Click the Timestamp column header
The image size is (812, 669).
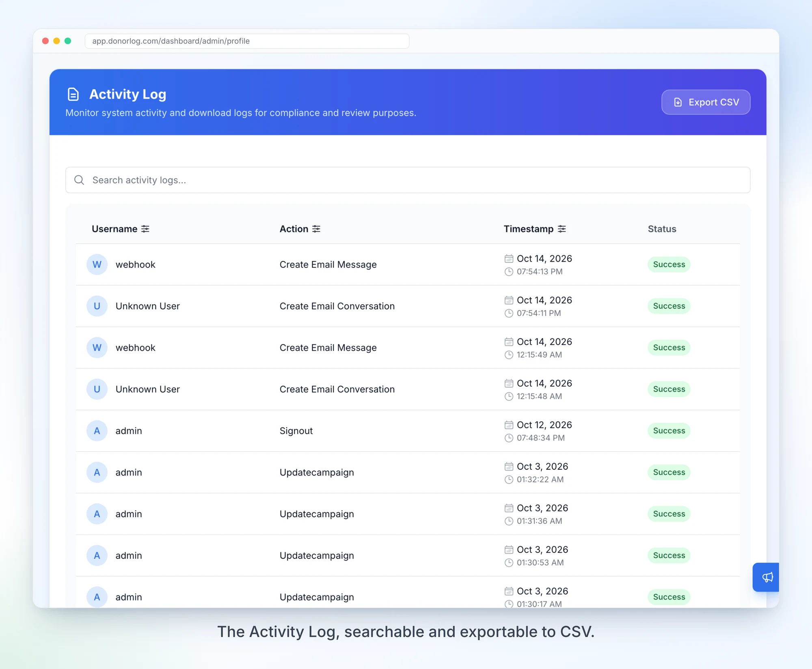pos(529,229)
